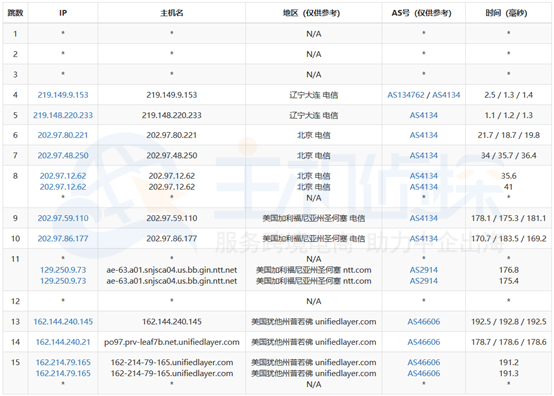This screenshot has width=554, height=396.
Task: Click the AS号 (仅供参考) column header
Action: [424, 13]
